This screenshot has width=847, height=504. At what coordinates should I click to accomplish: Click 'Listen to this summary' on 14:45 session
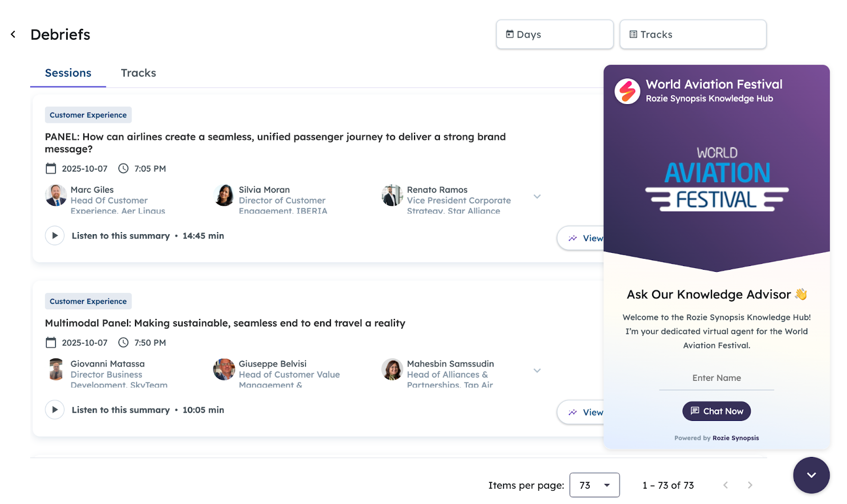point(121,236)
